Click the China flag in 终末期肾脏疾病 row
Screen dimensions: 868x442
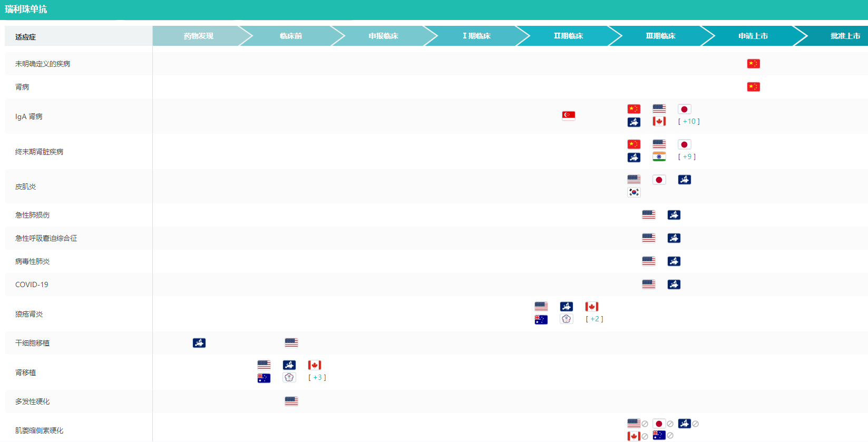[x=634, y=144]
